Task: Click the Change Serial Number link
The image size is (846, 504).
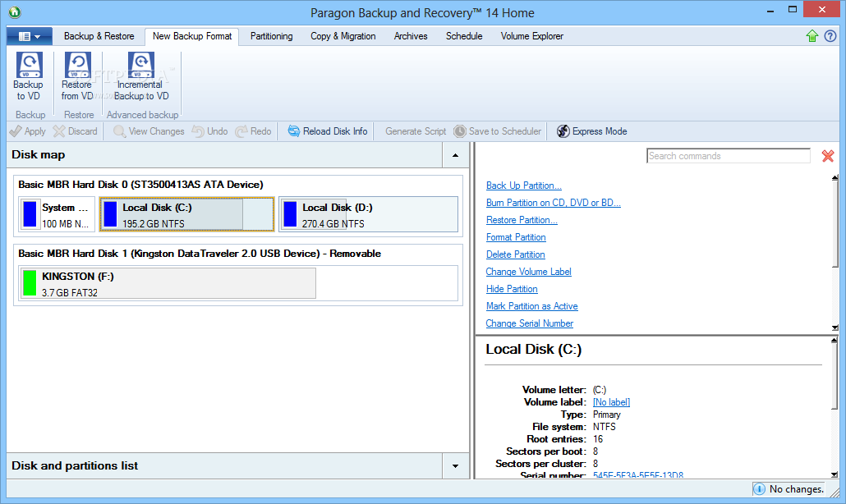Action: click(529, 323)
